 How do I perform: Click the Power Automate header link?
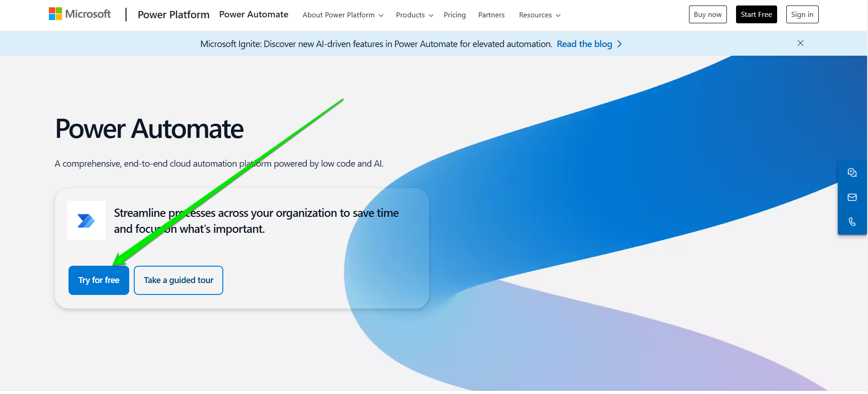click(x=253, y=15)
